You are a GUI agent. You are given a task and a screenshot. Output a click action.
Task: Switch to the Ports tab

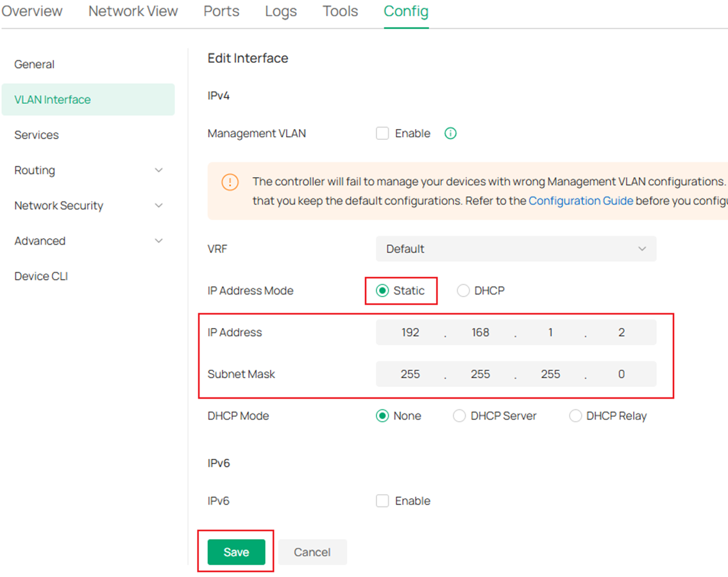(x=221, y=11)
